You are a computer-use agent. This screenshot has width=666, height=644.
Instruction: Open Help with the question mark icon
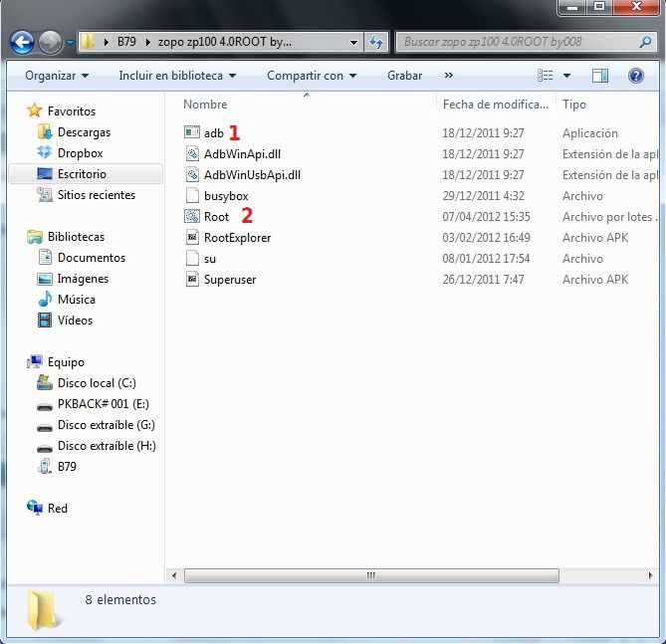click(x=636, y=76)
